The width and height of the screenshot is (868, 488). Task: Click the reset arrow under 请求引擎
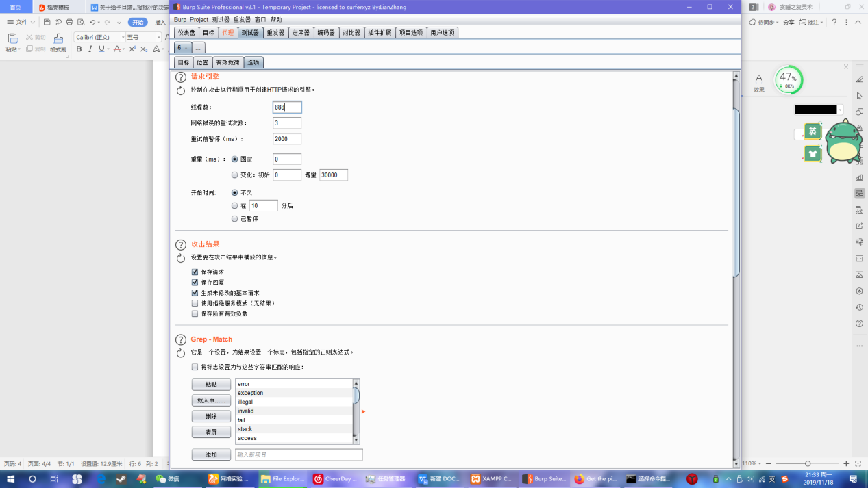pyautogui.click(x=181, y=90)
